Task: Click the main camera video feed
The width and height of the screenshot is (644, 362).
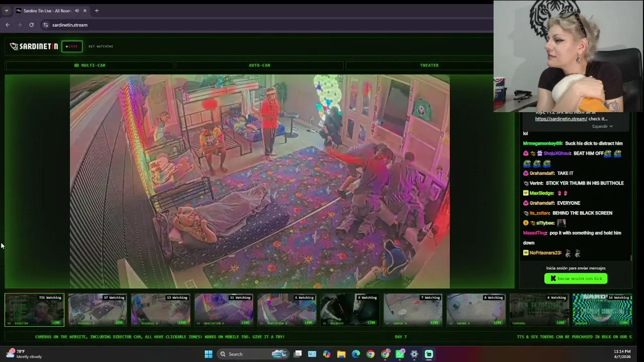Action: coord(260,182)
